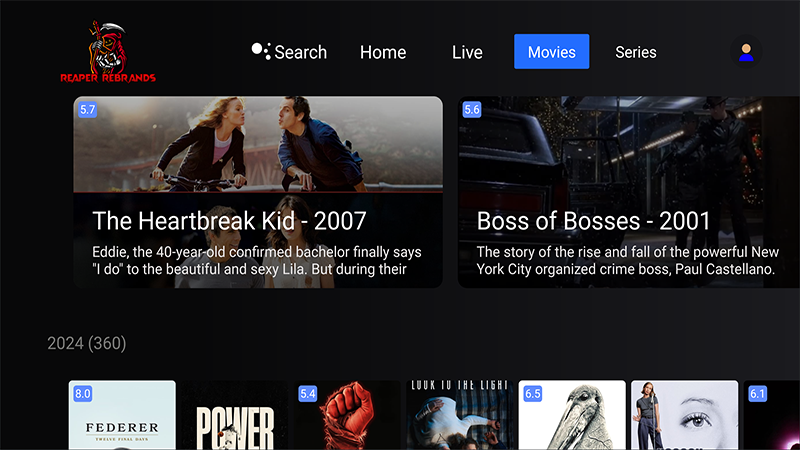Click the 5.6 rating badge

pyautogui.click(x=471, y=110)
